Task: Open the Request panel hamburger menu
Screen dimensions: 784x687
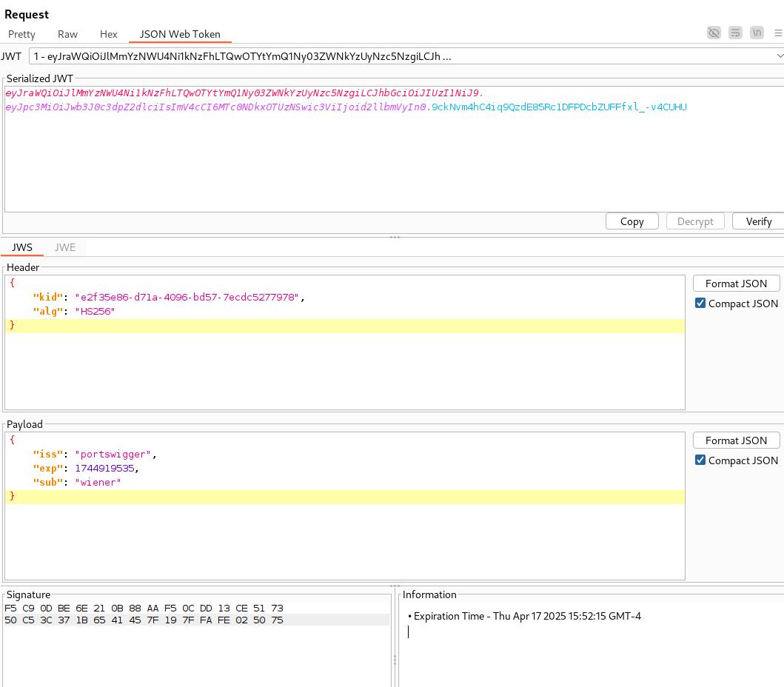Action: pos(778,33)
